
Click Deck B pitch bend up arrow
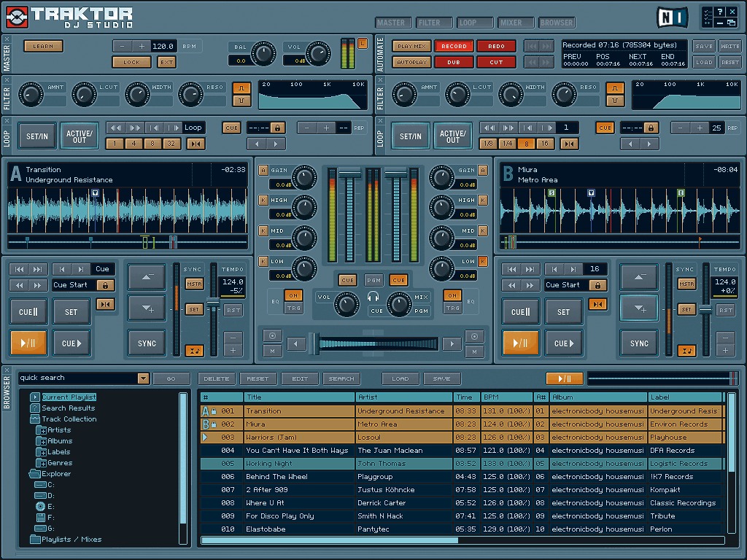click(638, 277)
